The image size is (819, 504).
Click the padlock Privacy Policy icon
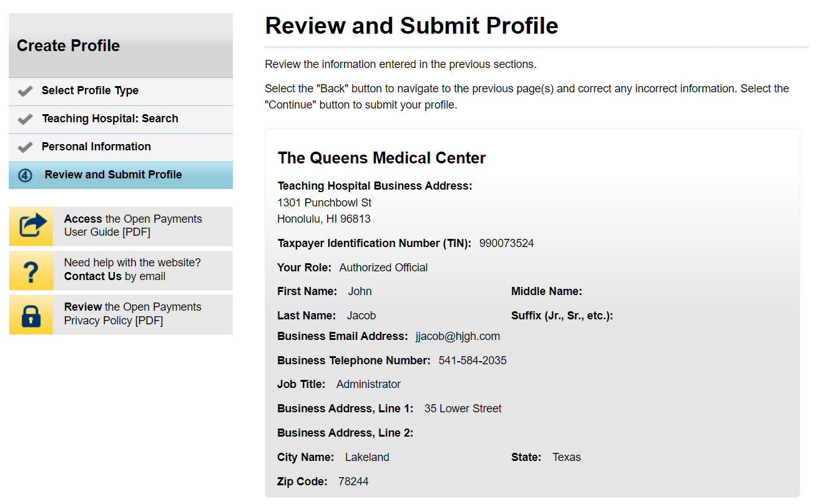[x=31, y=315]
